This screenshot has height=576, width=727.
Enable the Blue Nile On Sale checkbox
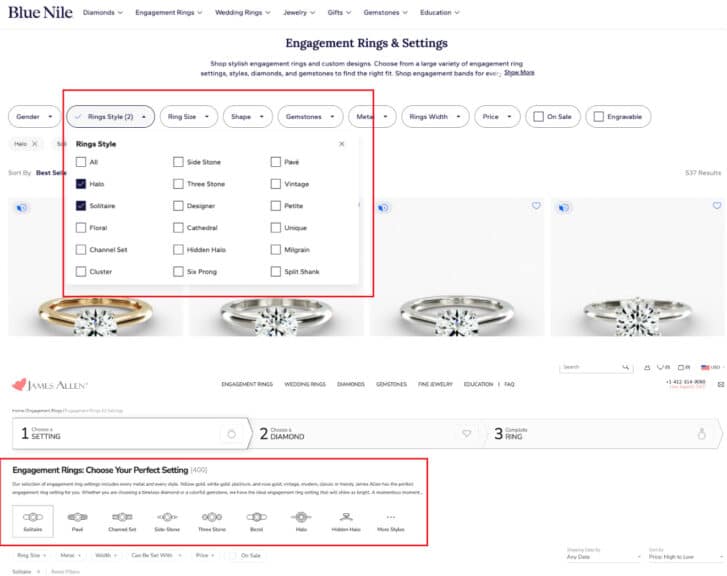tap(538, 116)
